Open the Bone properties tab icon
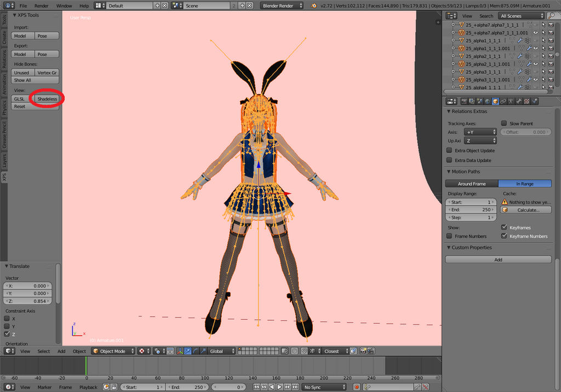Screen dimensions: 561x392 (519, 101)
